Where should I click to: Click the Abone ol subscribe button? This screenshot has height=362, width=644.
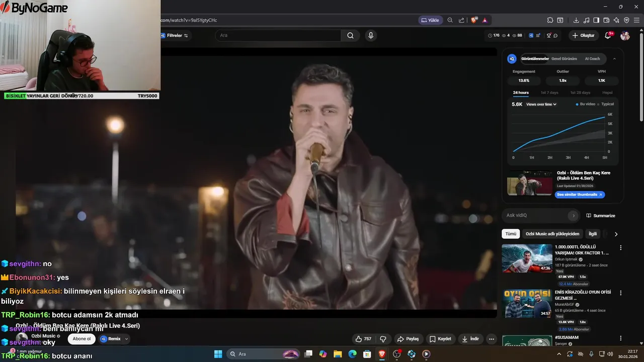point(82,339)
